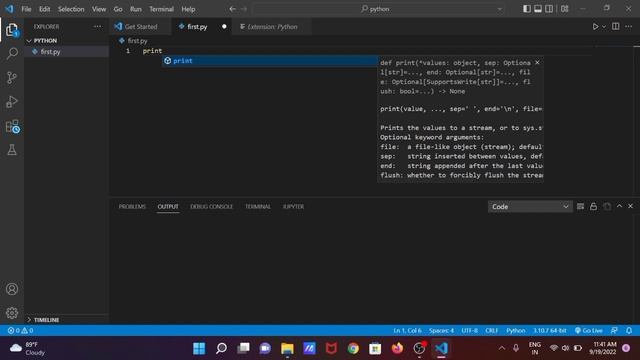The width and height of the screenshot is (640, 360).
Task: Click errors and warnings status item
Action: pos(20,330)
